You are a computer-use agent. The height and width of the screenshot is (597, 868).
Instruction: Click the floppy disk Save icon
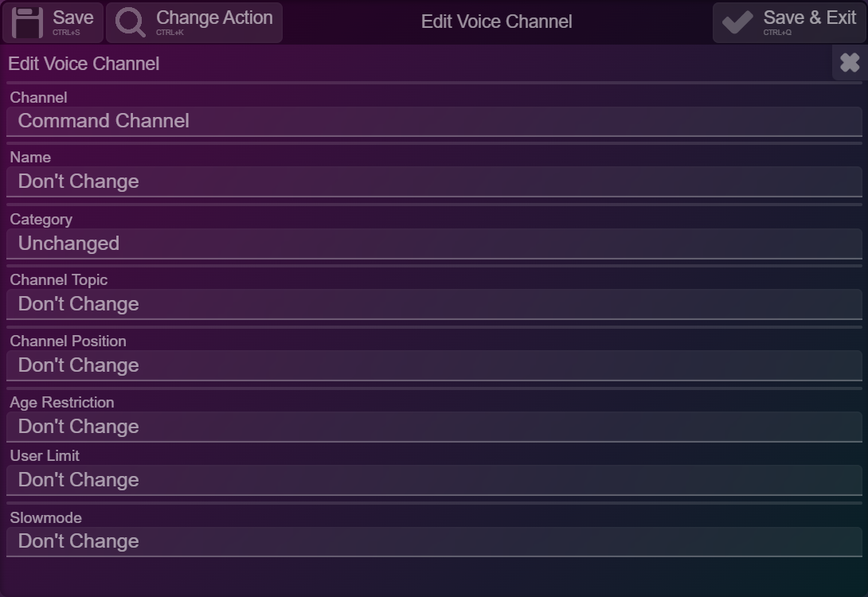28,22
